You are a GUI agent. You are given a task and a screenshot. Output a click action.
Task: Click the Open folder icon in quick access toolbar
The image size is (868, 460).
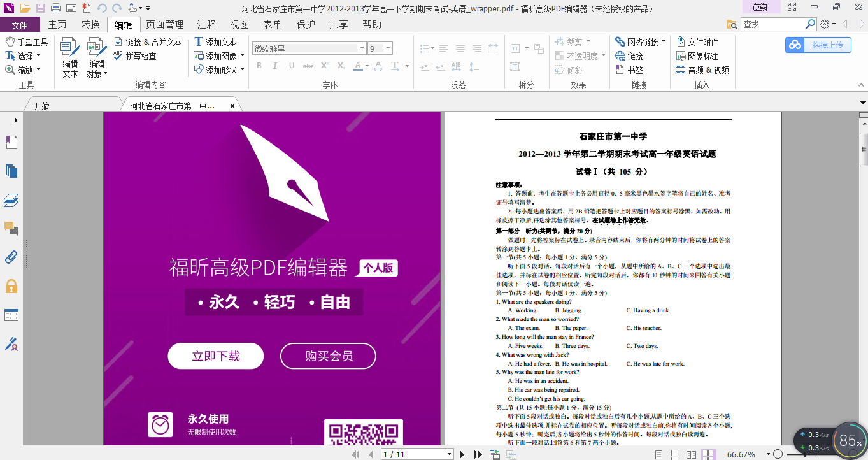[x=25, y=8]
